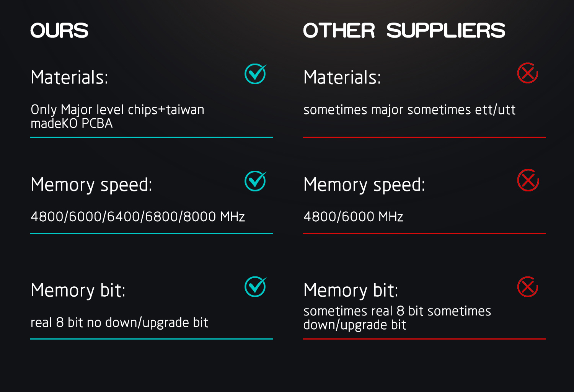Click the Memory speed label under OURS
The width and height of the screenshot is (574, 392).
91,185
